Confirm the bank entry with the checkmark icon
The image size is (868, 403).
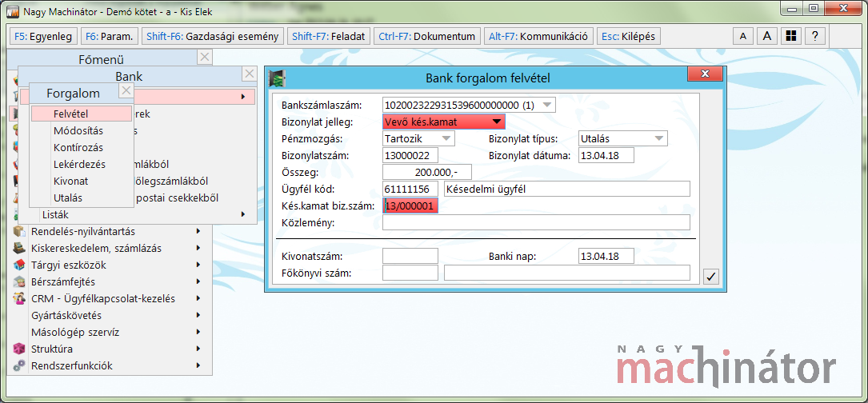(x=712, y=277)
